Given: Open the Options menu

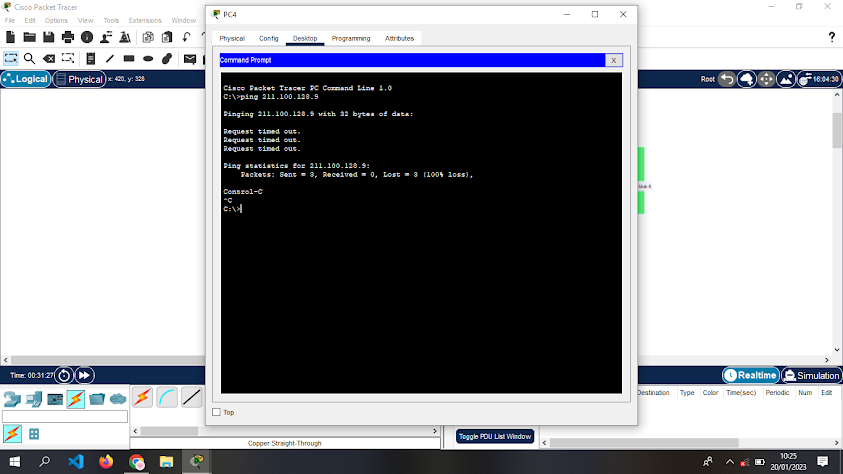Looking at the screenshot, I should [56, 20].
